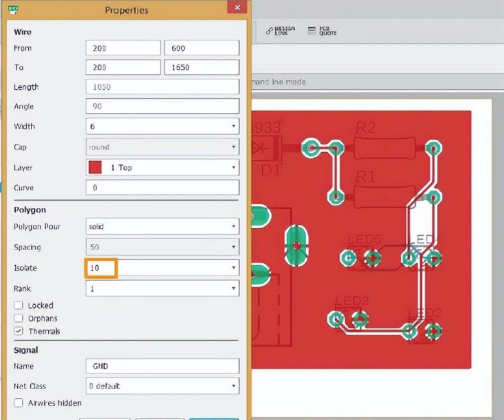Open the Isolate dropdown arrow

click(x=234, y=268)
